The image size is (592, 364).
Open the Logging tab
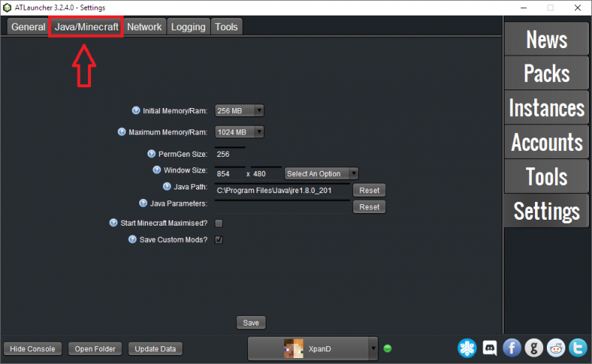[x=188, y=27]
